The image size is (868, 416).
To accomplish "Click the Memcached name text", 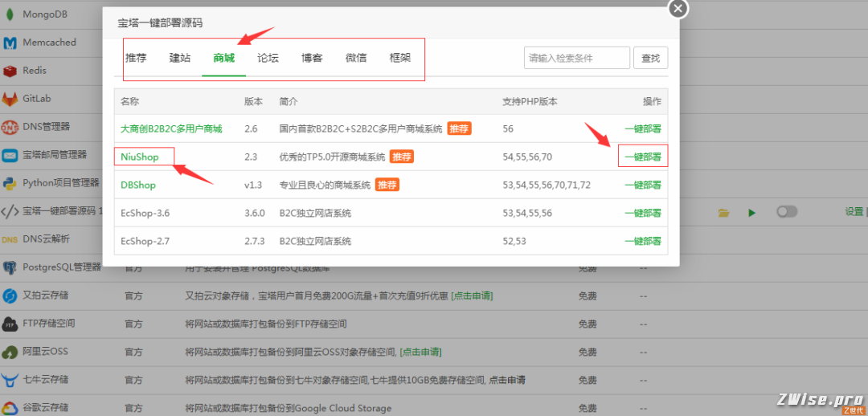I will click(x=49, y=43).
